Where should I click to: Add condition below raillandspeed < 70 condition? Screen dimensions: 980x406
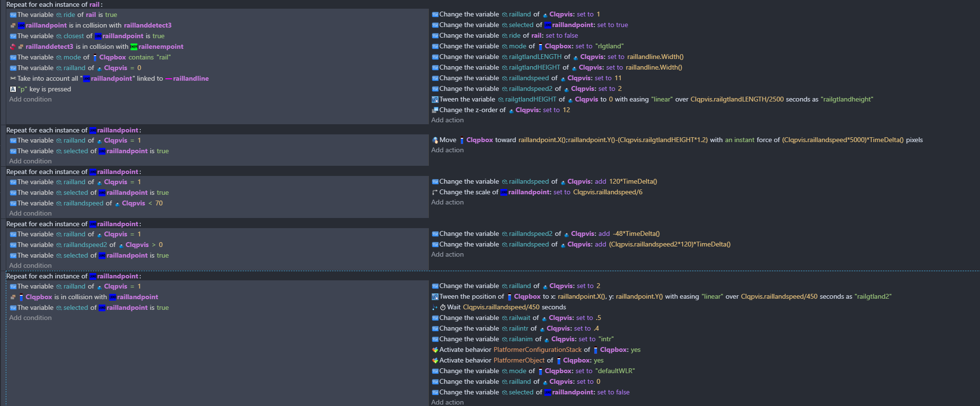click(30, 214)
